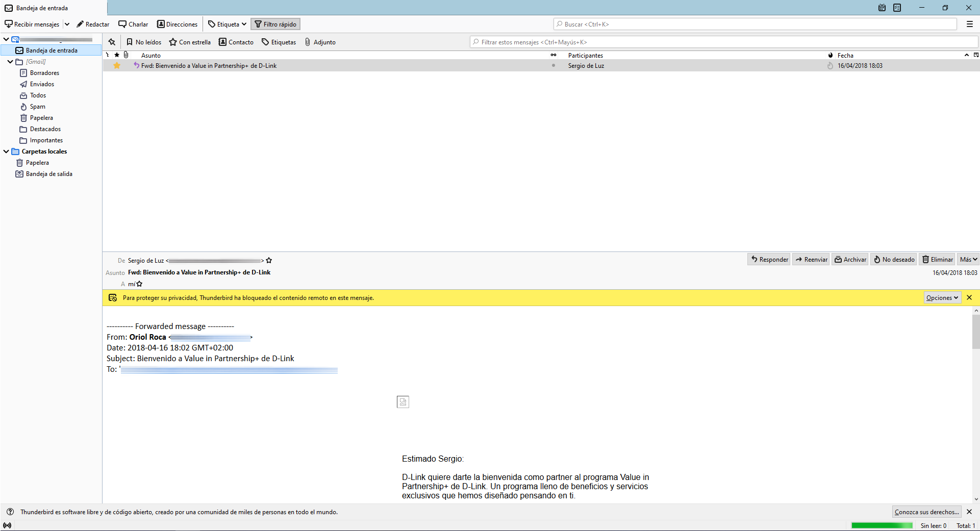
Task: Filter messages by Etiquetas
Action: pos(279,42)
